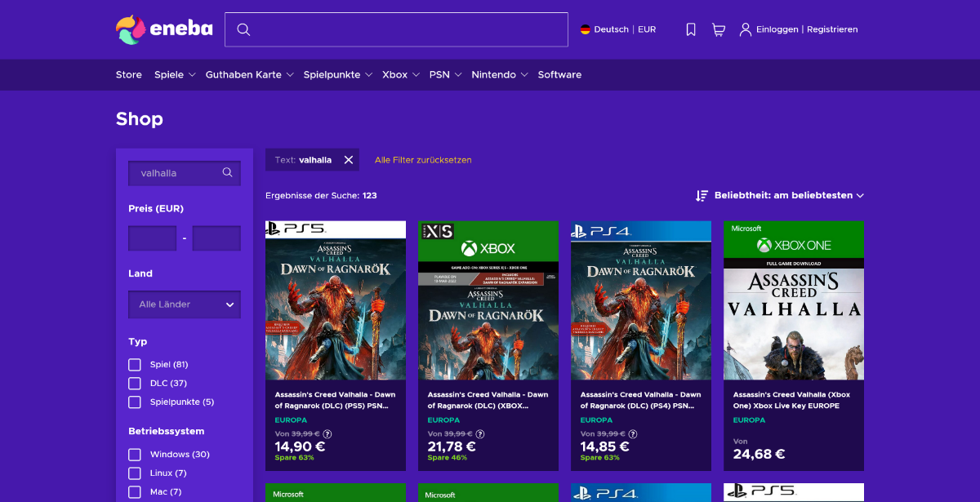Click the 21,78 € price
The height and width of the screenshot is (502, 980).
452,446
